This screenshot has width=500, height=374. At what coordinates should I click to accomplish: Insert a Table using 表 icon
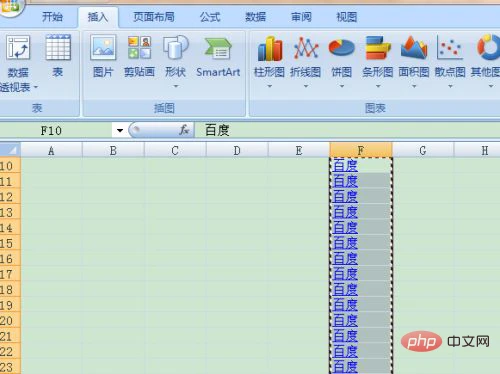pyautogui.click(x=58, y=56)
